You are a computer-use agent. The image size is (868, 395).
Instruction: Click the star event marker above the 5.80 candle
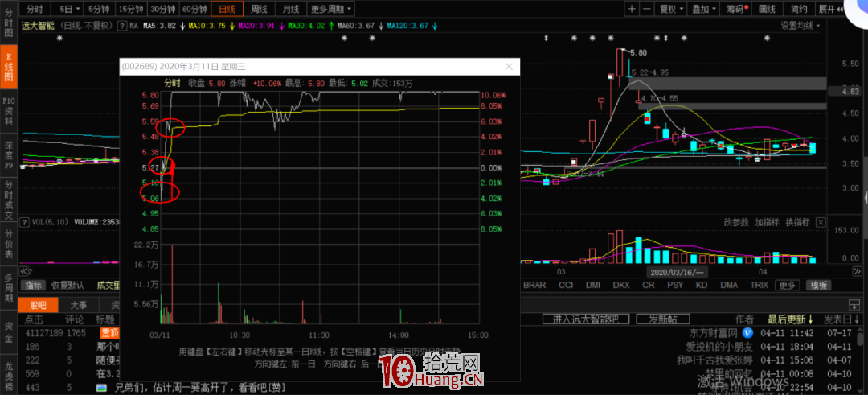[x=611, y=39]
